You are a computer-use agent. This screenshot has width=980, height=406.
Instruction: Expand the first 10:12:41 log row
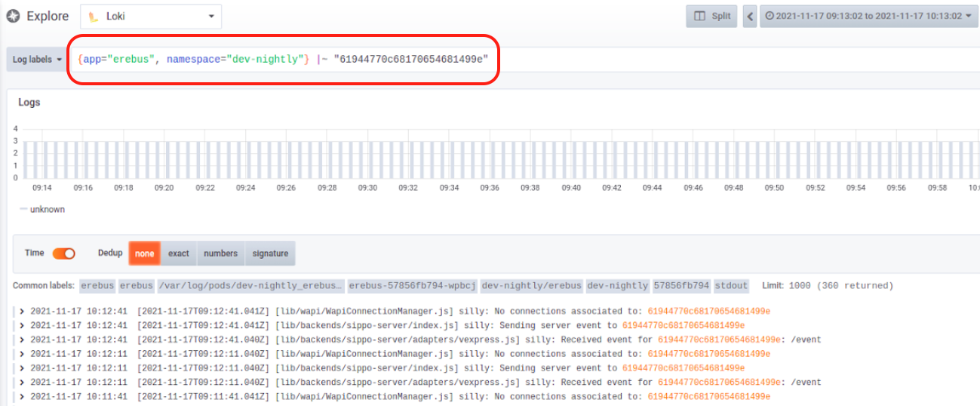click(23, 311)
